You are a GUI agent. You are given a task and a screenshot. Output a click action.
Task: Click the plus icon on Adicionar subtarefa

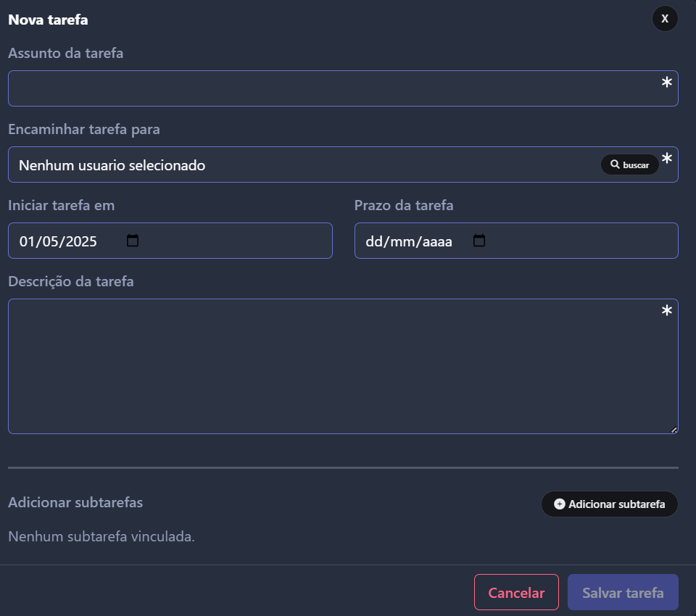(x=559, y=504)
